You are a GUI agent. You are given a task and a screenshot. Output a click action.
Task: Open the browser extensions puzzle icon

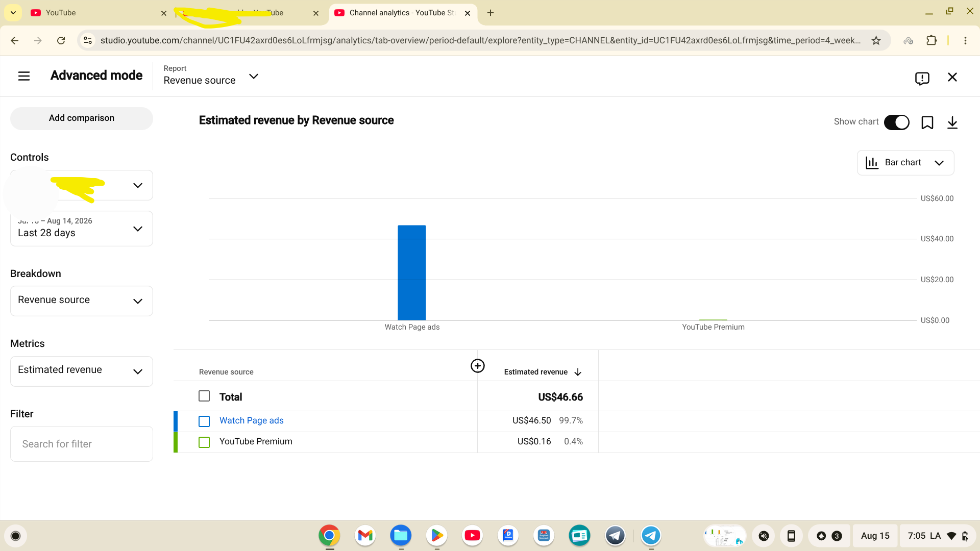[932, 40]
